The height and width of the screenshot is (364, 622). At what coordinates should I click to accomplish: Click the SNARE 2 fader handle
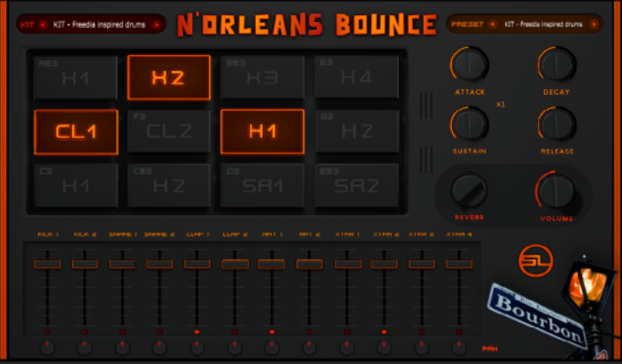(x=159, y=264)
